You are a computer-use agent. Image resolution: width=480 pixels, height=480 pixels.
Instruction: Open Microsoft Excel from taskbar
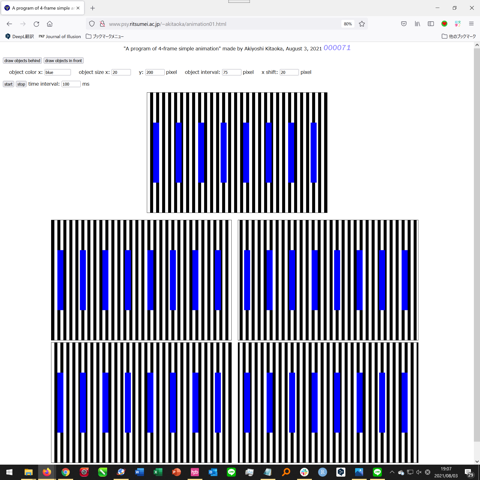point(158,472)
